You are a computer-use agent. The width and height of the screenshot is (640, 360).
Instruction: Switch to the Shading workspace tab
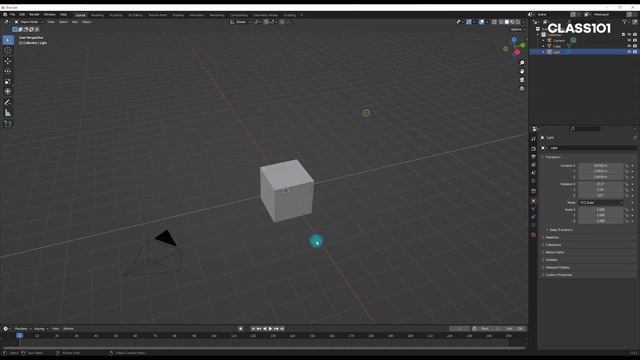coord(178,15)
